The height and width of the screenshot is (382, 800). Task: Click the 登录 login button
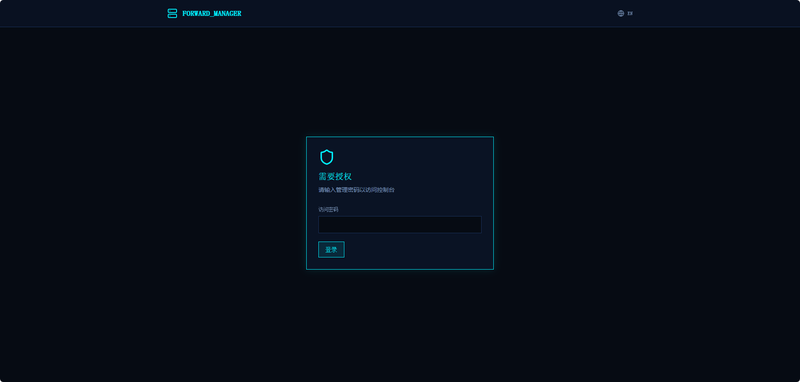click(x=331, y=249)
